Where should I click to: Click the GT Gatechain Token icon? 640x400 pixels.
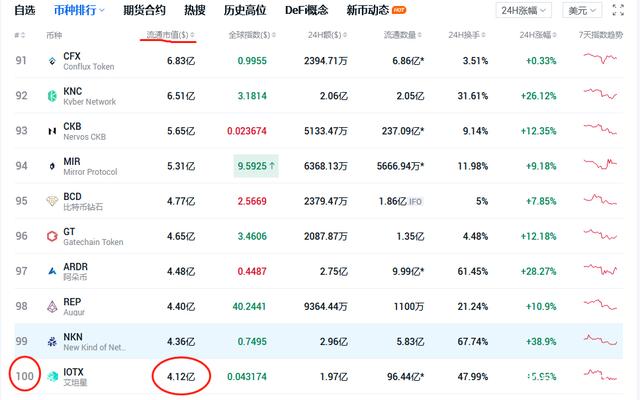point(52,236)
